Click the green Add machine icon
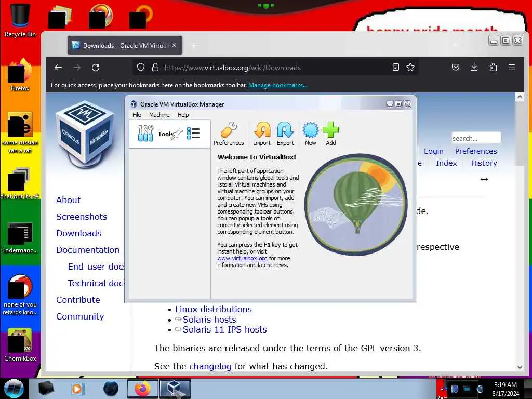Viewport: 532px width, 399px height. coord(331,134)
